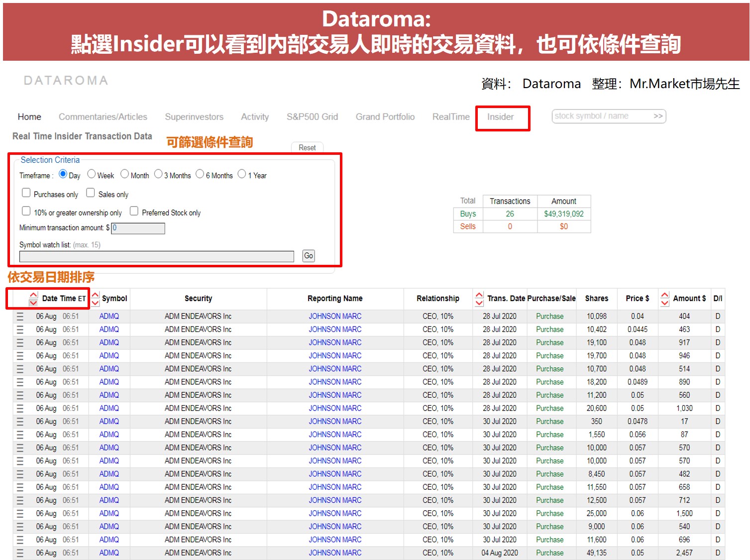Open the Superinvestors page

click(194, 117)
